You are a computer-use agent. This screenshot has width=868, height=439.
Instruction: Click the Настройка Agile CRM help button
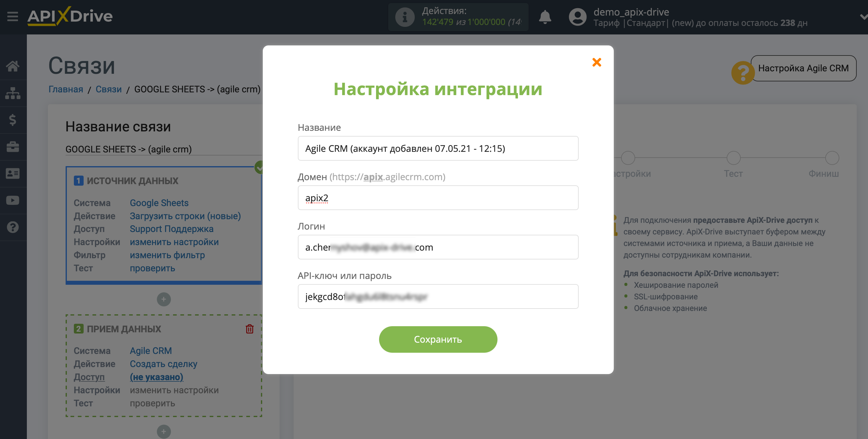803,68
